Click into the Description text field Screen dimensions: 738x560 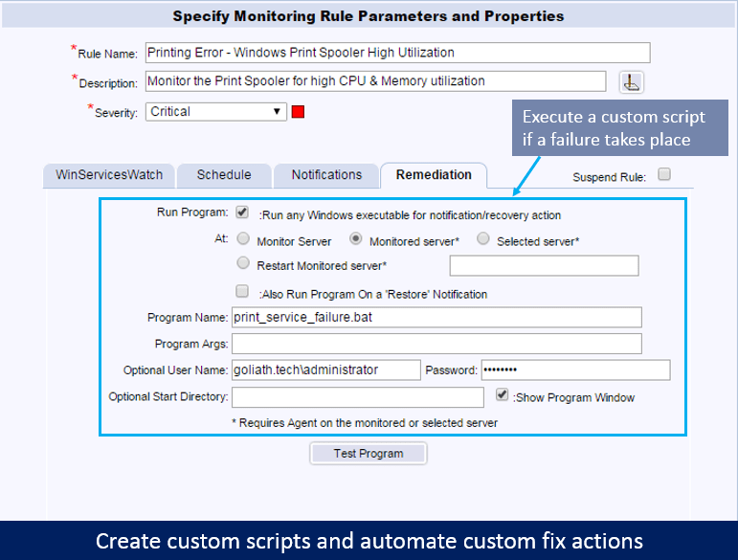pyautogui.click(x=375, y=81)
